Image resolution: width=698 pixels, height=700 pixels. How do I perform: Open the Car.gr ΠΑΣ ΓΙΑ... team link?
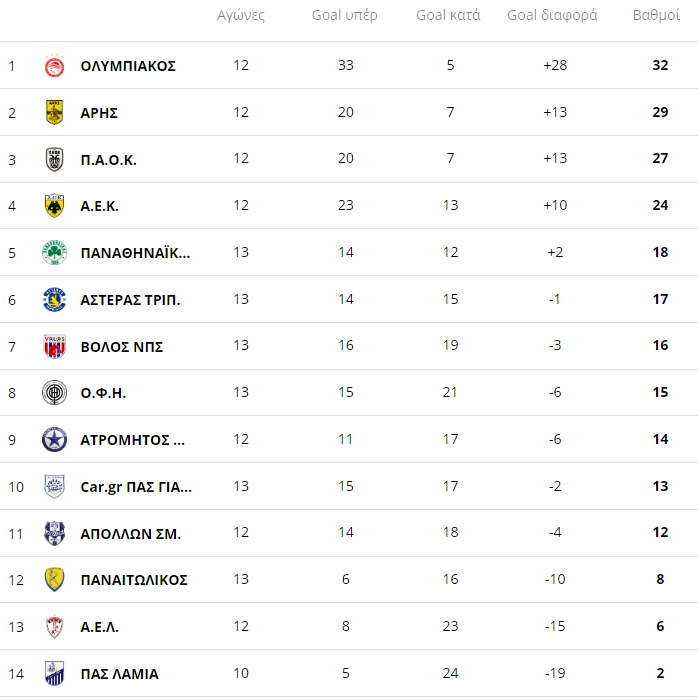136,487
